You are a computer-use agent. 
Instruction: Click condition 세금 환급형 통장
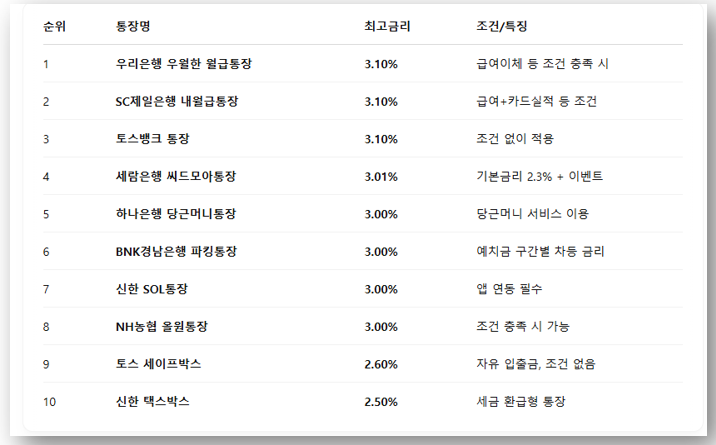(521, 402)
